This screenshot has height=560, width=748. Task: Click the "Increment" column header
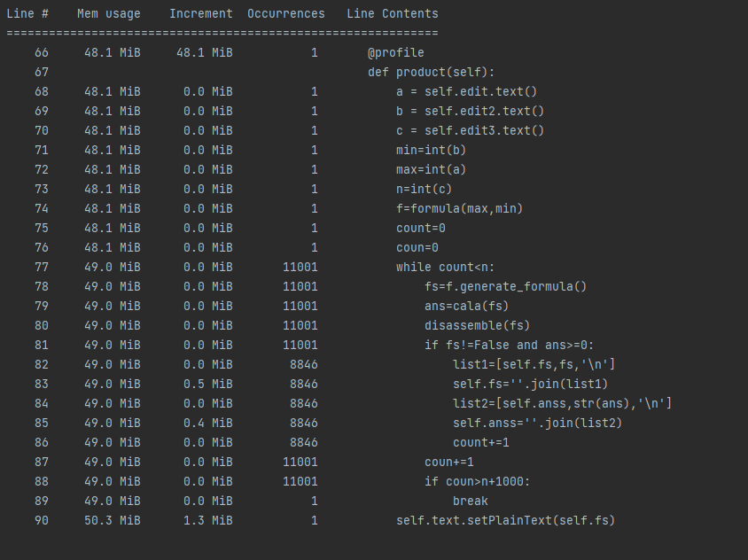(x=201, y=14)
